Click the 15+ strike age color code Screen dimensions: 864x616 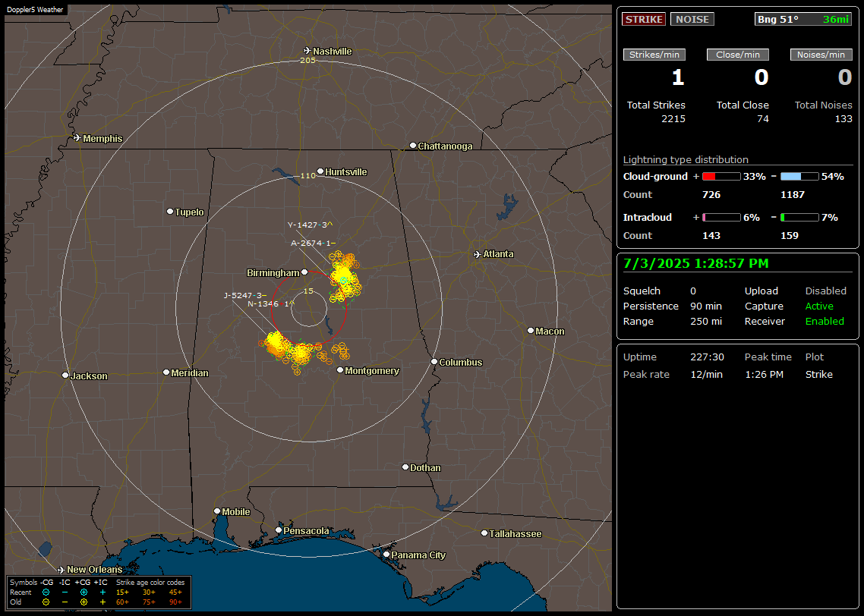pos(122,592)
